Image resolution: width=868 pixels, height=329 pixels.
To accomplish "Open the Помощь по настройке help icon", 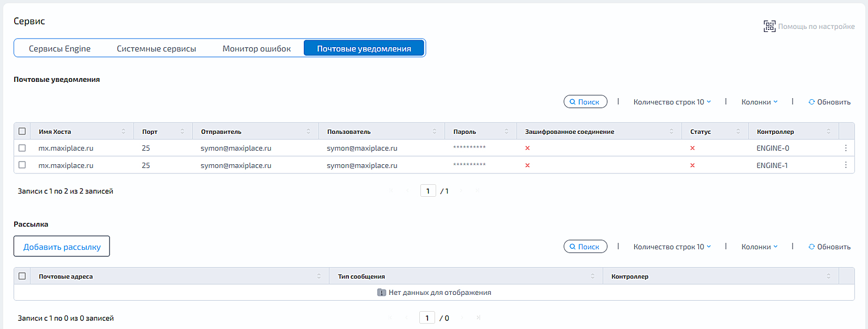I will pos(769,26).
